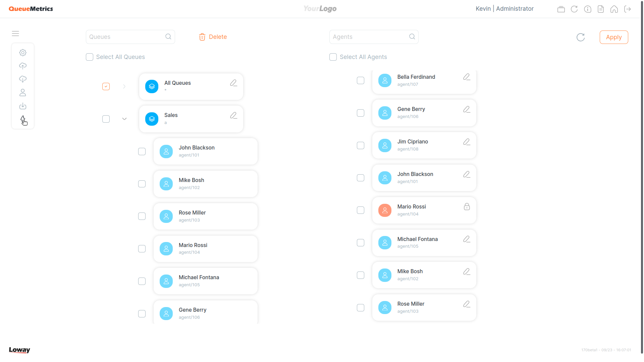Screen dimensions: 644x362
Task: Collapse the All Queues expander arrow
Action: (124, 86)
